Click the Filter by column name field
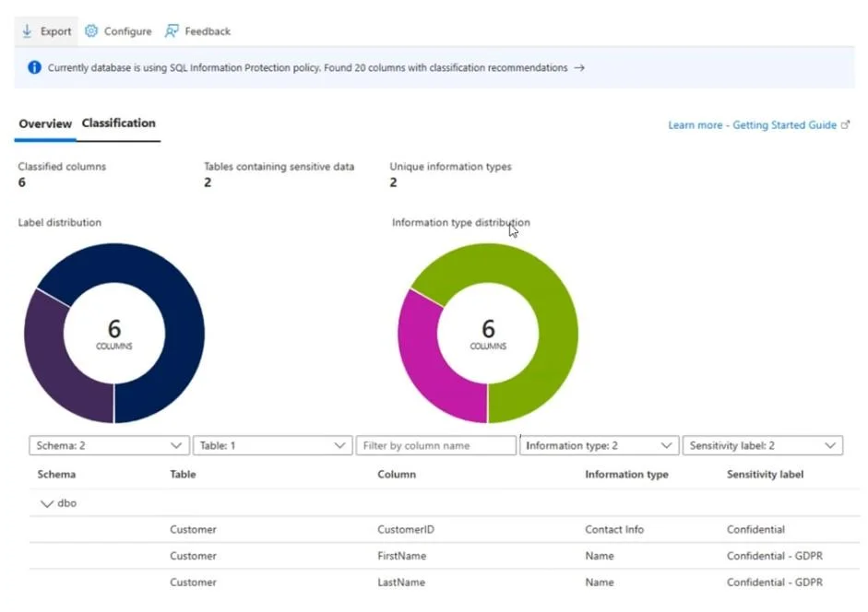868x612 pixels. click(x=436, y=445)
